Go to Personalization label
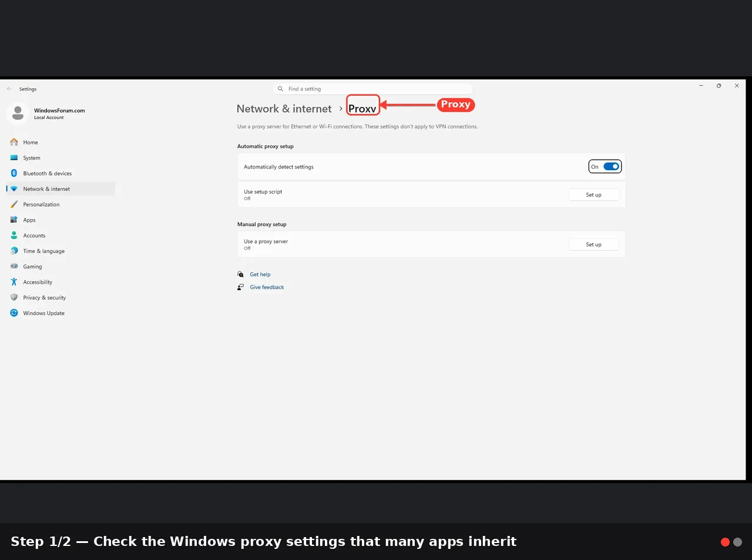752x560 pixels. tap(41, 204)
